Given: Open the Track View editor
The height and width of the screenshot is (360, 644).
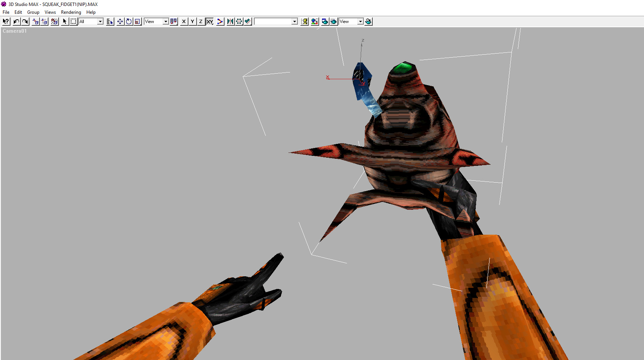Looking at the screenshot, I should (x=304, y=21).
